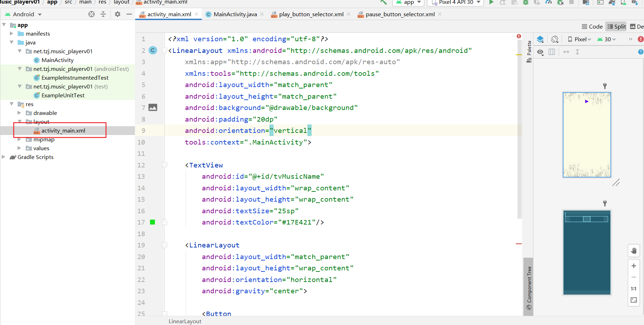Switch the editor to Code view
The height and width of the screenshot is (325, 644).
[592, 26]
